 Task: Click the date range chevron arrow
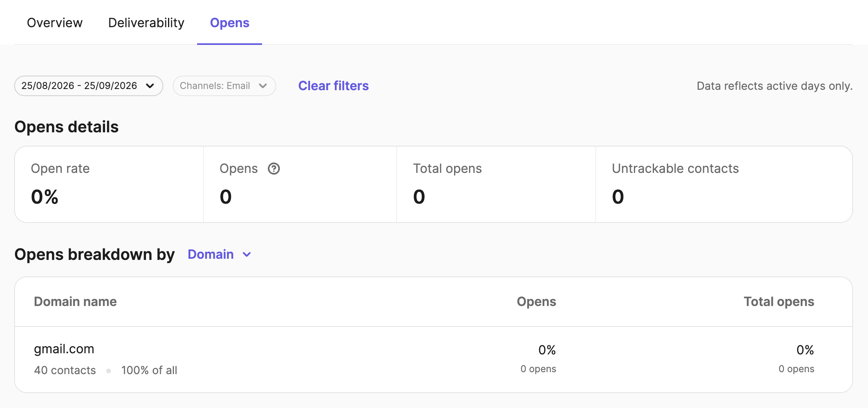click(x=150, y=86)
